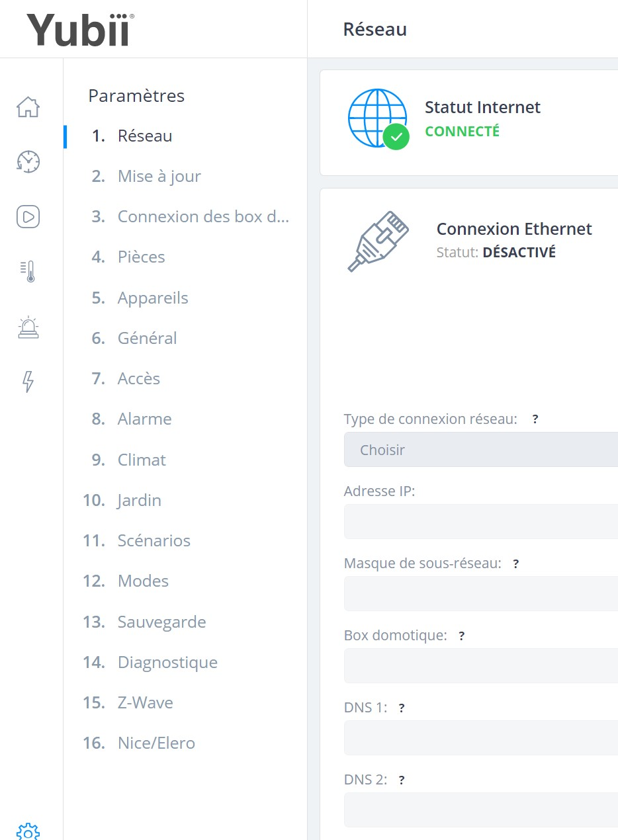Open Connexion des box settings entry
Screen dimensions: 618x840
click(x=190, y=217)
